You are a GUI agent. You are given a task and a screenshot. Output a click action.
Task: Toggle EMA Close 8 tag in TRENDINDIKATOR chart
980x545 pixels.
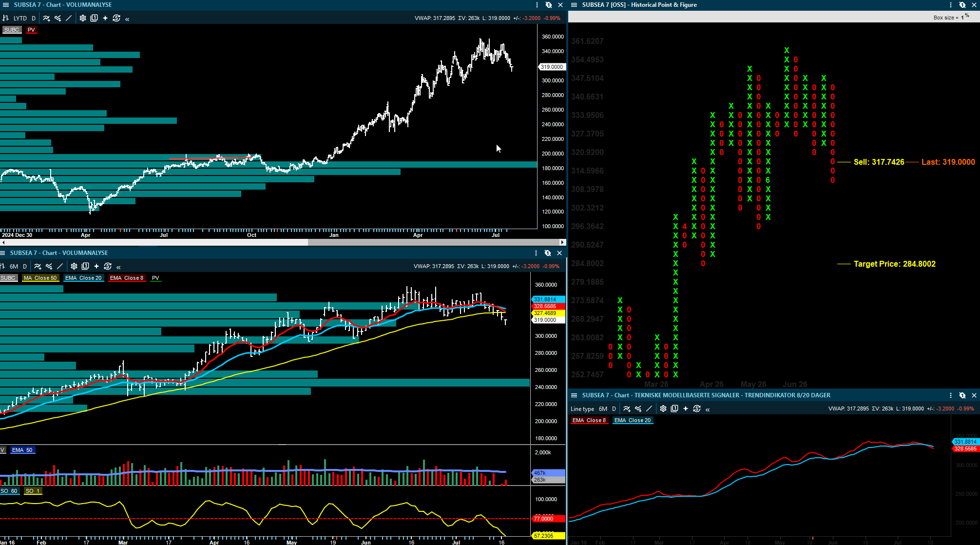click(x=589, y=420)
